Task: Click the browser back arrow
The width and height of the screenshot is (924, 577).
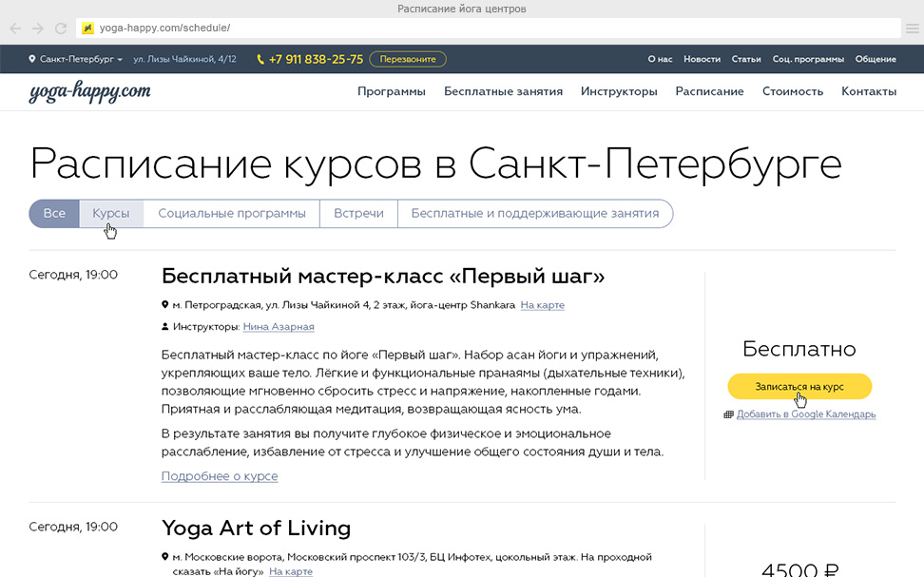Action: [15, 29]
